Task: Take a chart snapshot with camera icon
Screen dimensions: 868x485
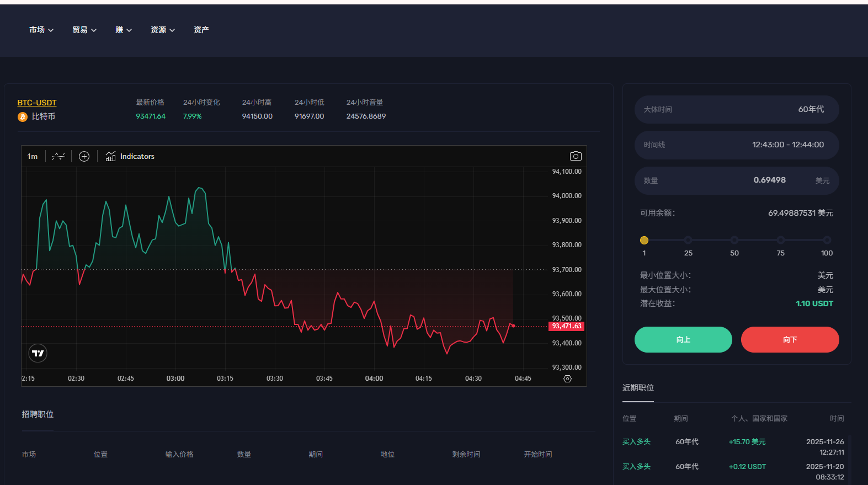Action: [x=576, y=156]
